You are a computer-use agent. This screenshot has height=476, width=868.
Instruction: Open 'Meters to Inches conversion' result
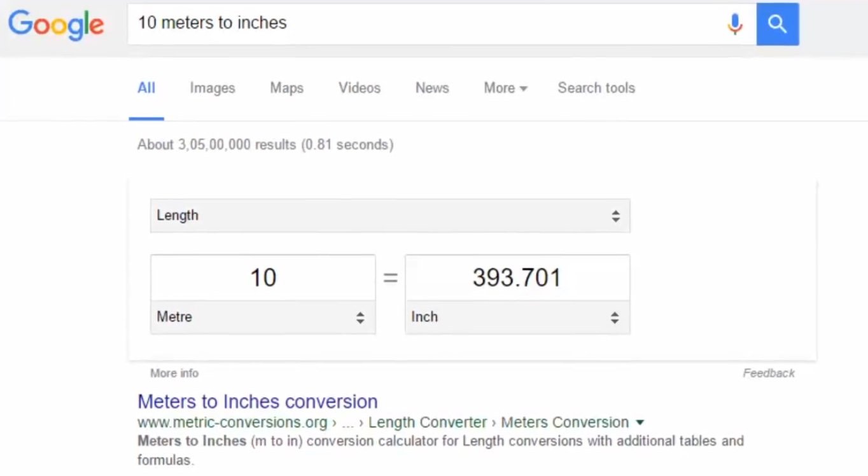(257, 402)
